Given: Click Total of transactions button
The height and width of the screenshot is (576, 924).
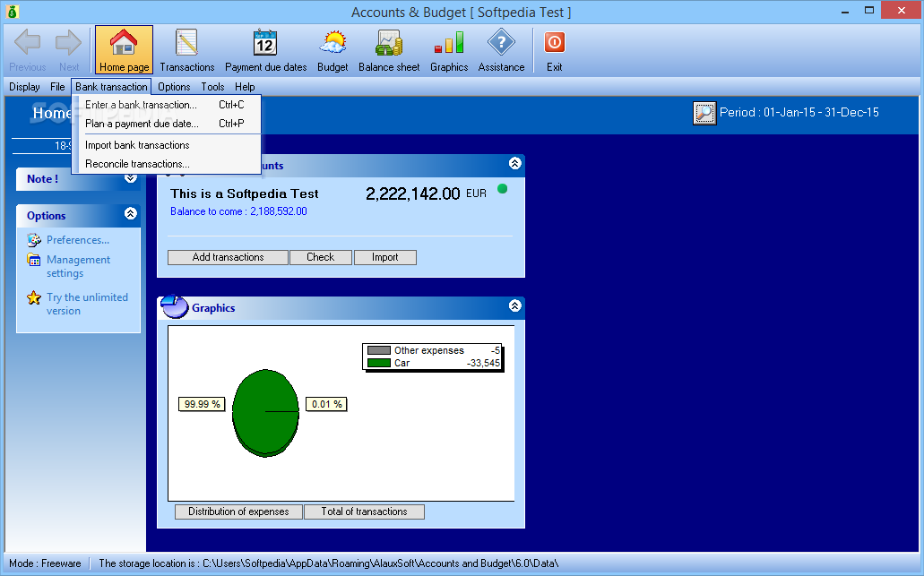Looking at the screenshot, I should click(364, 512).
